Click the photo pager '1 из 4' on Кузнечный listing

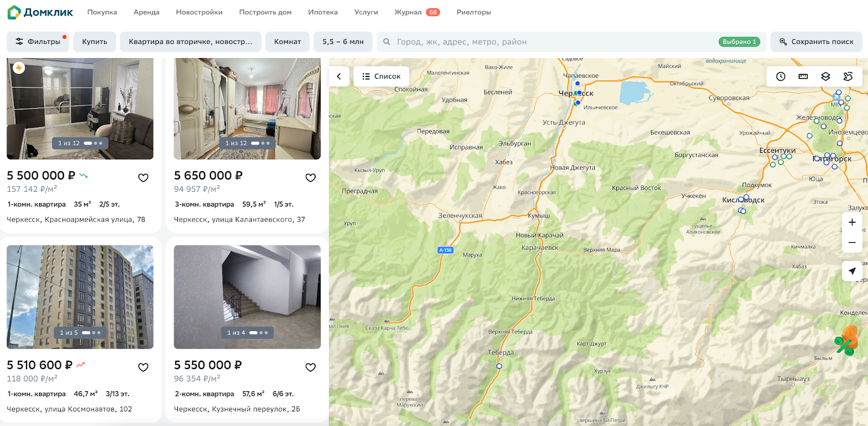247,333
